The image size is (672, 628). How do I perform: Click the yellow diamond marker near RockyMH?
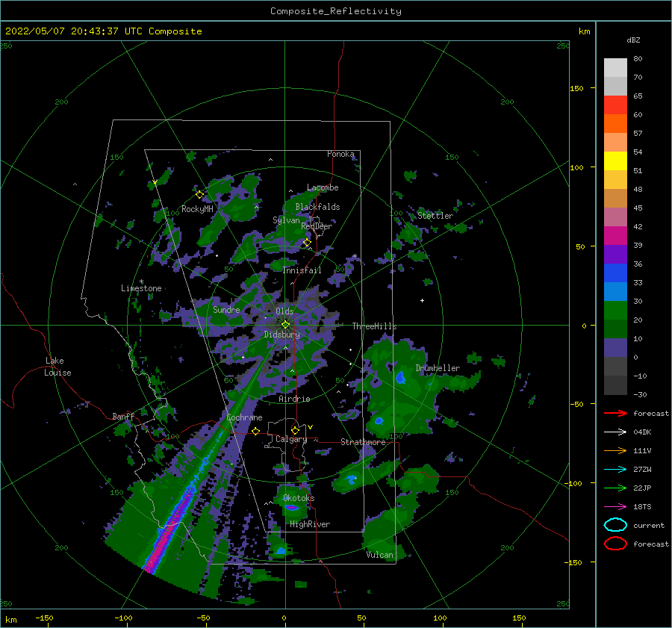tap(199, 195)
